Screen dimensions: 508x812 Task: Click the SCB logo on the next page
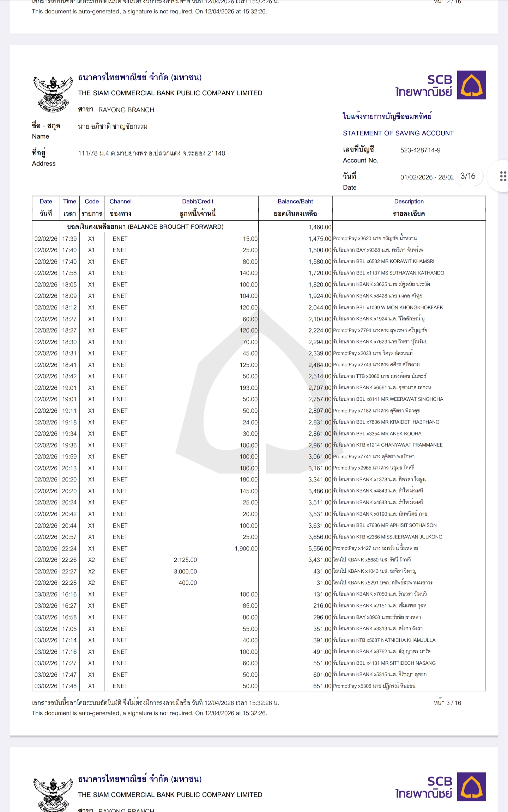tap(471, 787)
